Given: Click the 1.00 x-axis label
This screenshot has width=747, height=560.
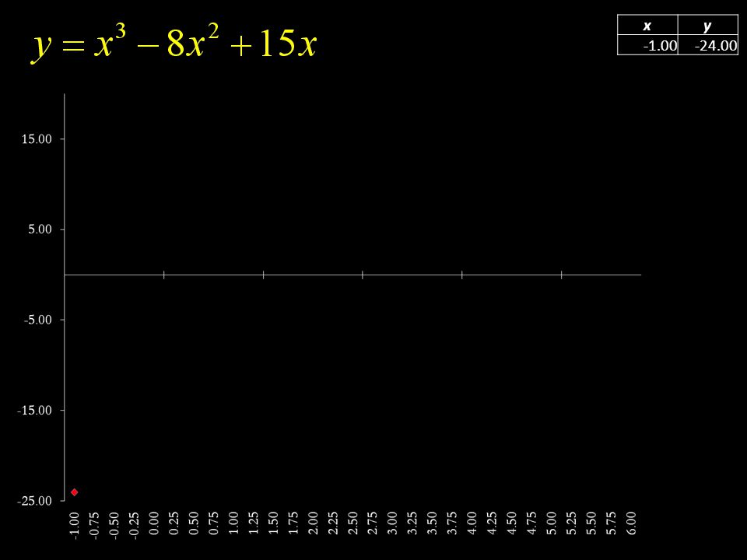Looking at the screenshot, I should coord(233,523).
